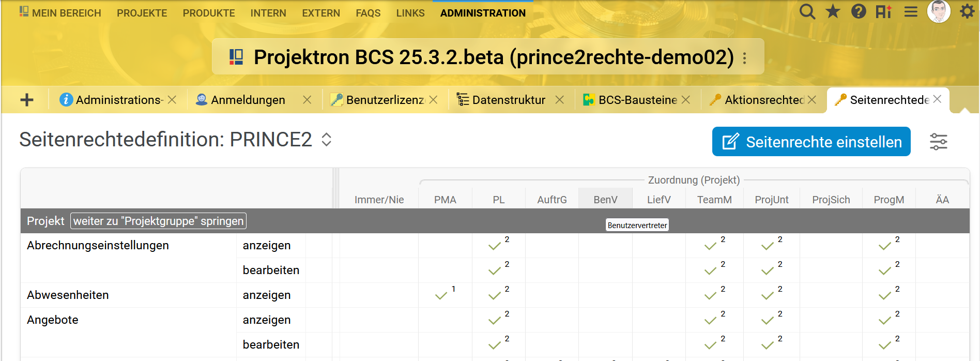Screen dimensions: 980x361
Task: Expand the PRINCE2 definition selector arrows
Action: pyautogui.click(x=326, y=140)
